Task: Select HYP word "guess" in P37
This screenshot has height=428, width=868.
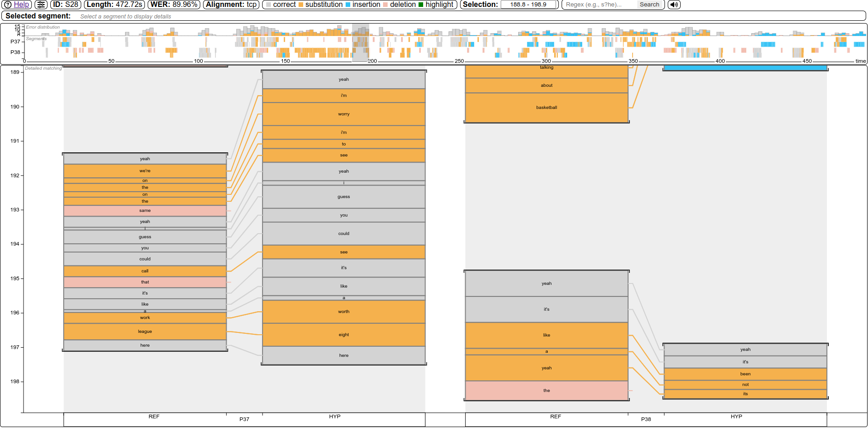Action: pos(344,197)
